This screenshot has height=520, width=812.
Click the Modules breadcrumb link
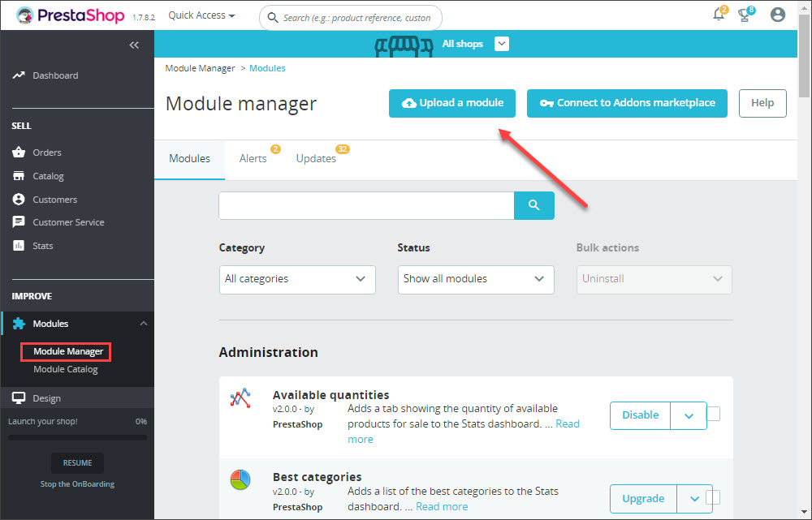(x=267, y=68)
